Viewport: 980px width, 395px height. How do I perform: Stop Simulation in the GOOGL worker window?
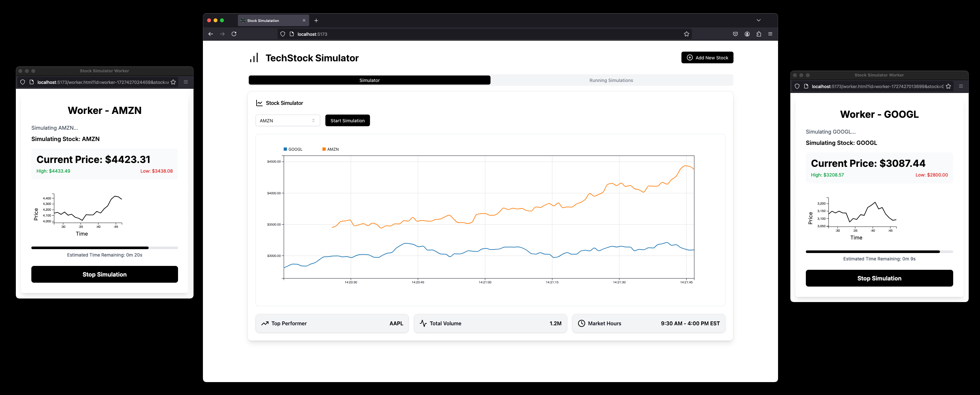tap(879, 278)
